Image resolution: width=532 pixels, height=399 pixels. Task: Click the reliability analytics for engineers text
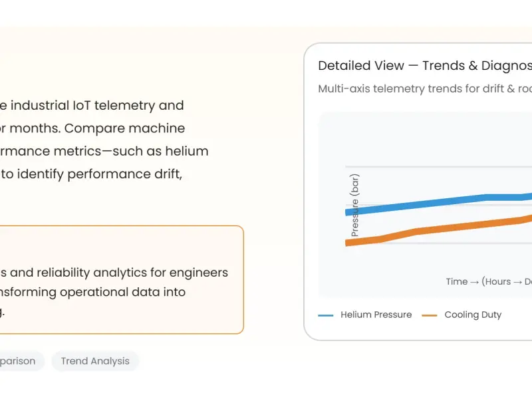[x=114, y=273]
